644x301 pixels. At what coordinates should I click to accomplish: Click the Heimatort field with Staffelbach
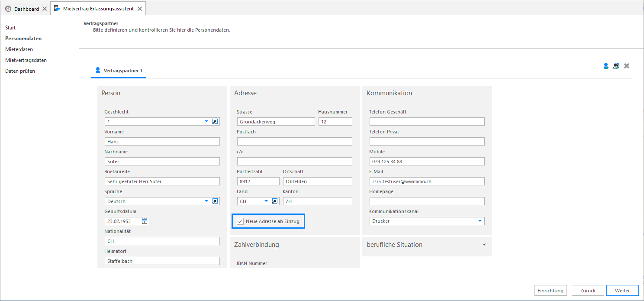[162, 261]
